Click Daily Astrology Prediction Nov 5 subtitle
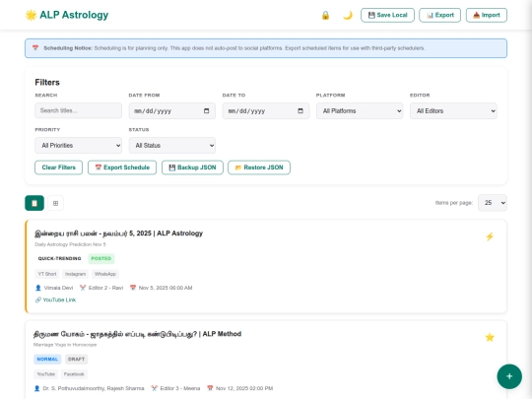This screenshot has width=532, height=399. [x=70, y=244]
